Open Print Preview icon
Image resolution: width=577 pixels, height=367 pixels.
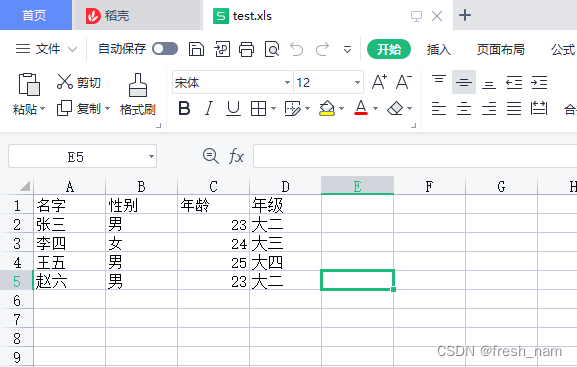(x=272, y=49)
